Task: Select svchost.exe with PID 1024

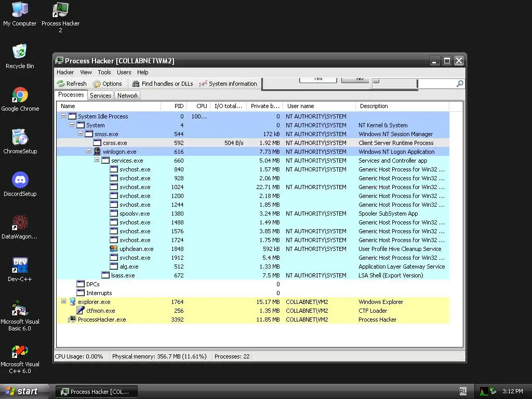Action: pyautogui.click(x=253, y=187)
